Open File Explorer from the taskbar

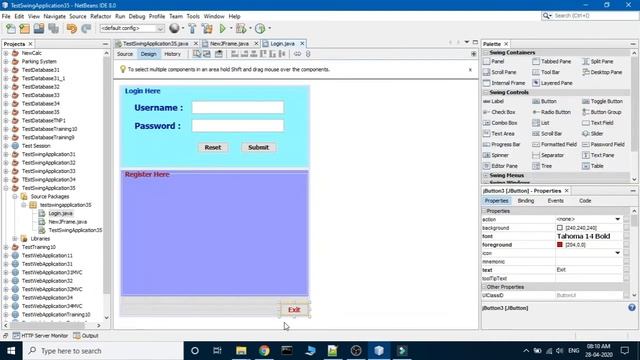(241, 350)
